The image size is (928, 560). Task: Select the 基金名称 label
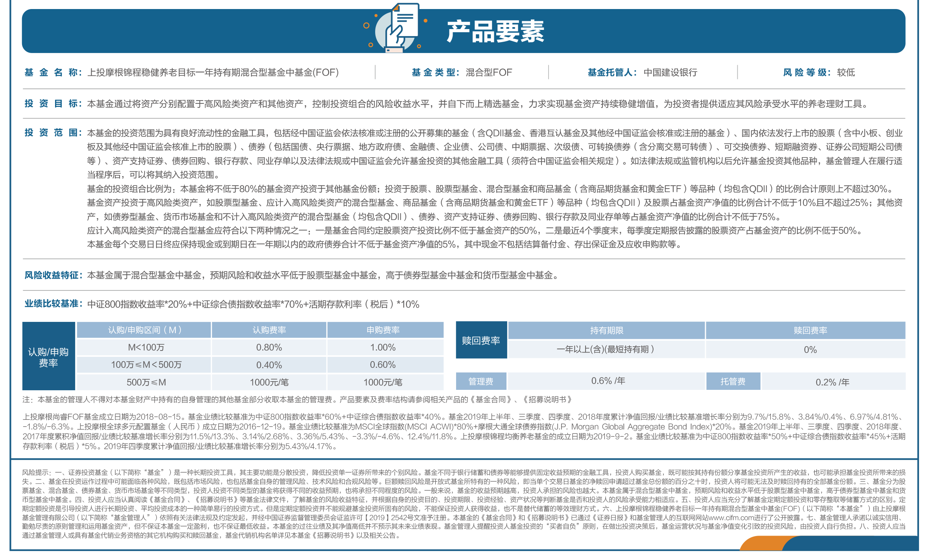tap(53, 72)
